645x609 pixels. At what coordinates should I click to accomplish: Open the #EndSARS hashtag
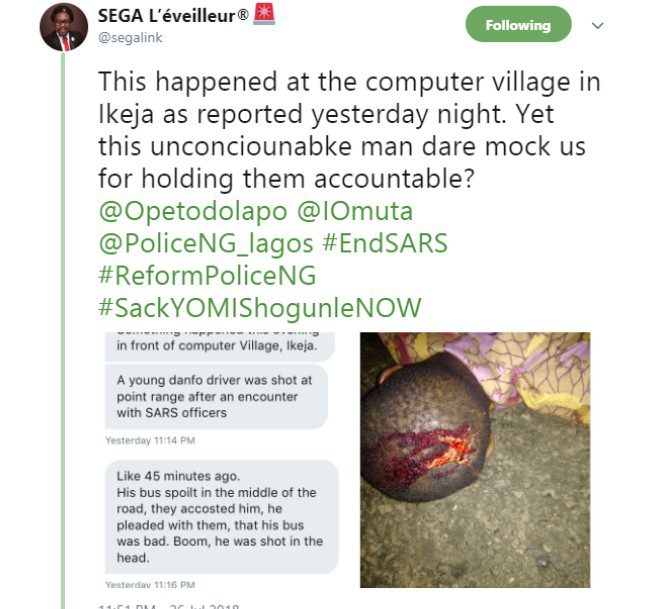click(385, 243)
